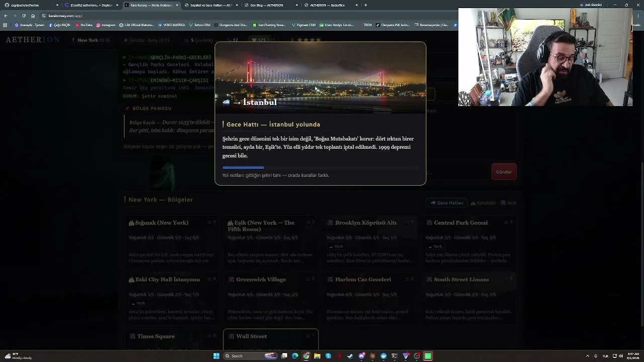The image size is (644, 362).
Task: Open the Greenwich Village region card
Action: click(x=270, y=298)
